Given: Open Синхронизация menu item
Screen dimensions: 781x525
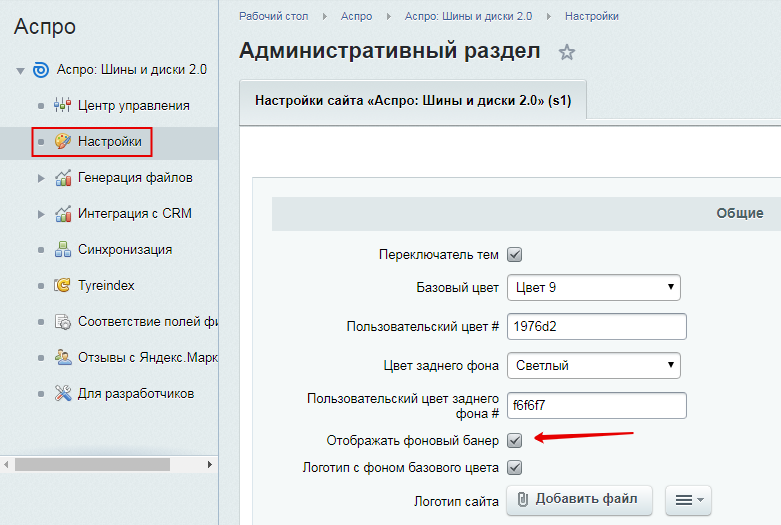Looking at the screenshot, I should [x=125, y=250].
